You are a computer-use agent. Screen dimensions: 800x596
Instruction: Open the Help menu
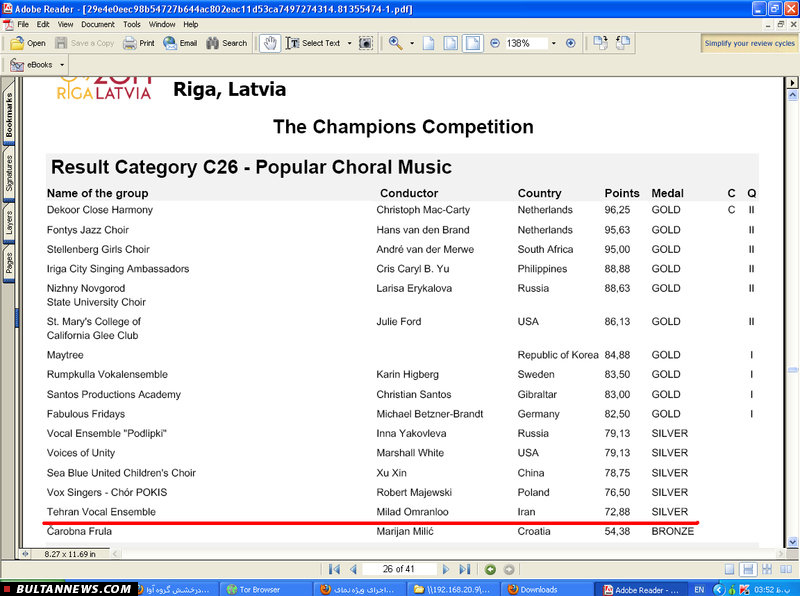coord(190,24)
